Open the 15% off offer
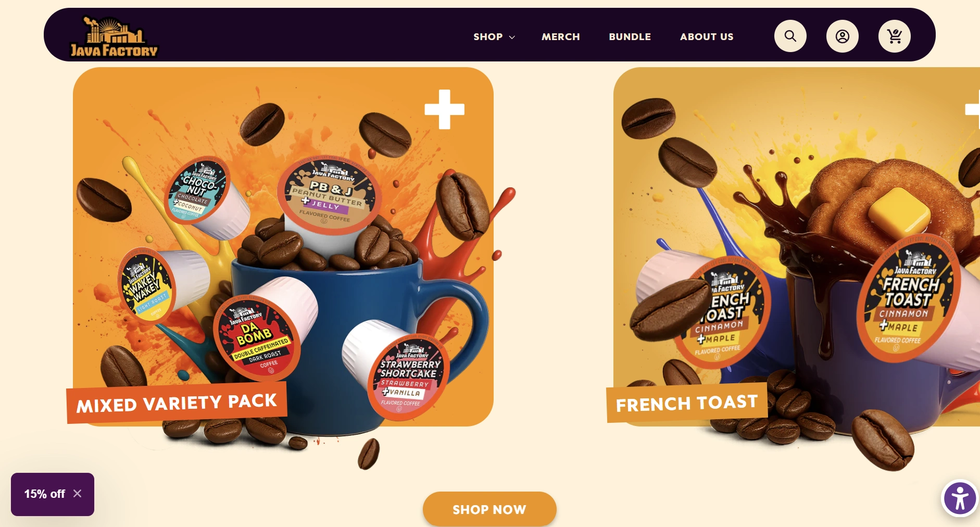Screen dimensions: 980x527 (x=44, y=494)
